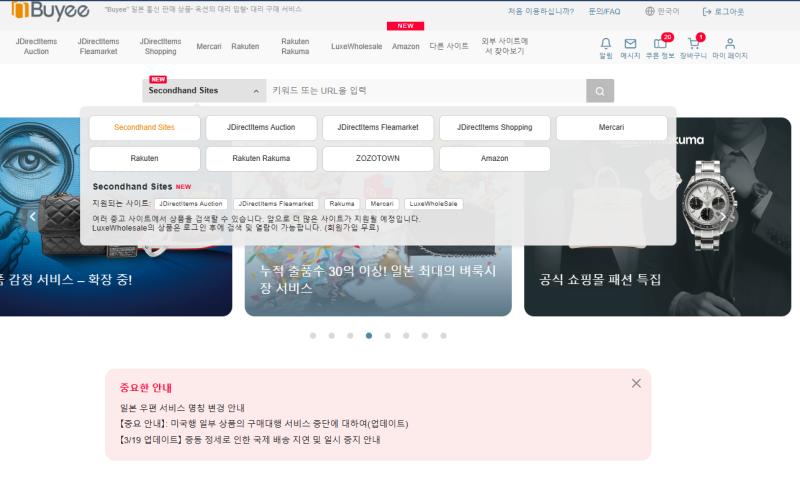Screen dimensions: 800x478
Task: Select Rakuten Rakuma option in dropdown
Action: (261, 159)
